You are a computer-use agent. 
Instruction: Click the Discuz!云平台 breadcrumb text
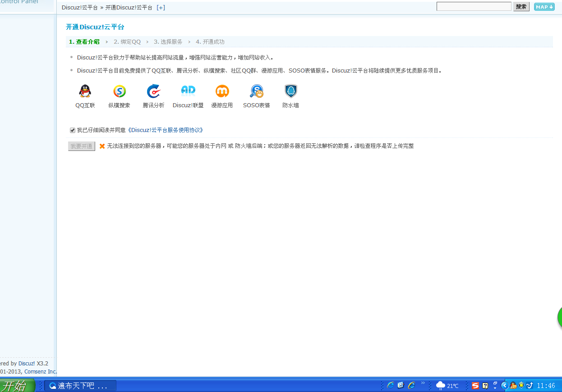tap(80, 8)
